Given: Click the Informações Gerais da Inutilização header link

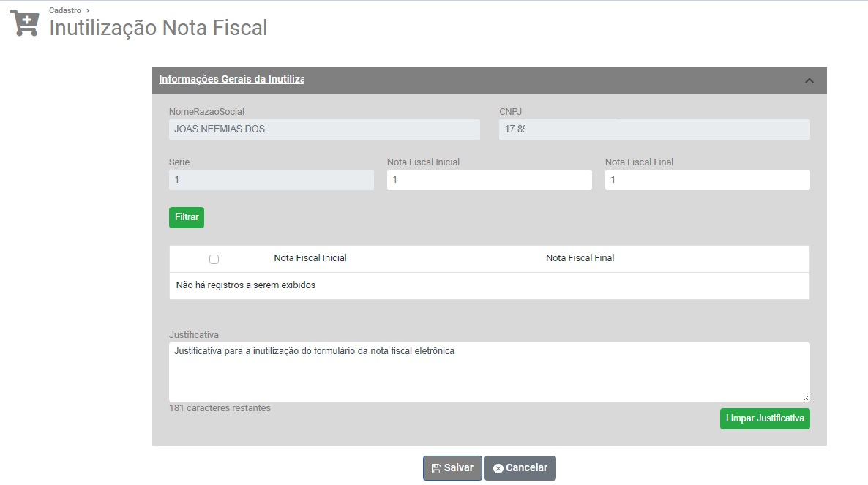Looking at the screenshot, I should (231, 79).
